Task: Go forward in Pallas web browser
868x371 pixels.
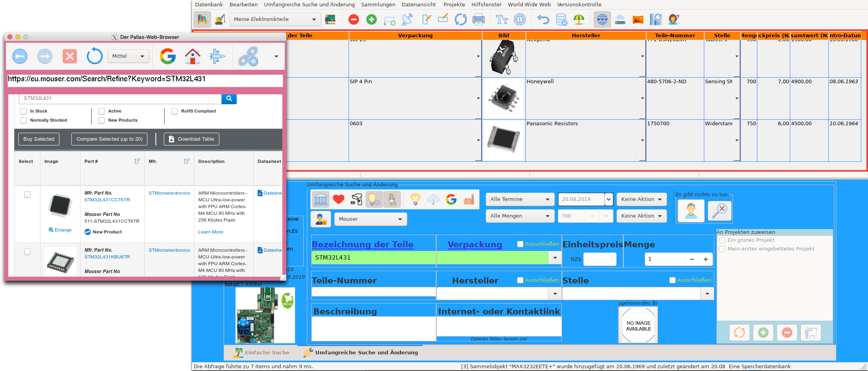Action: tap(45, 56)
